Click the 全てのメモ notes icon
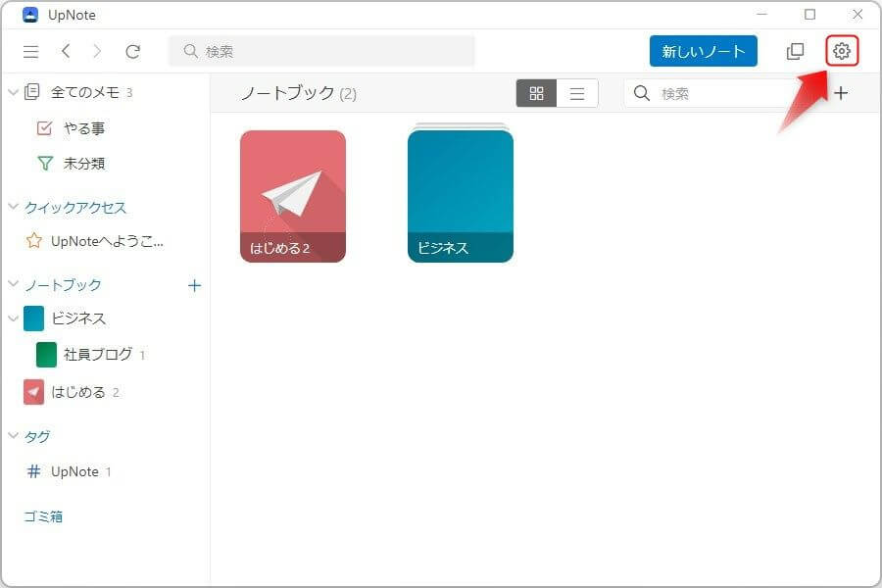The image size is (882, 588). pos(32,92)
